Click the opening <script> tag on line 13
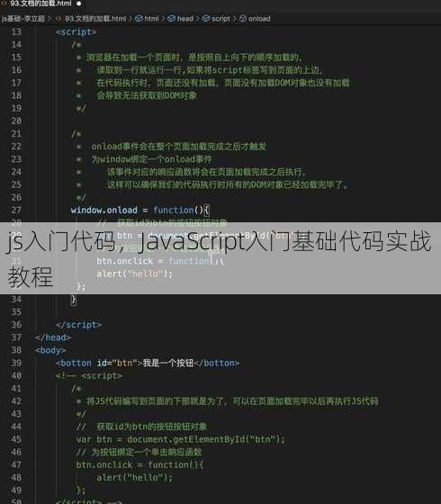The image size is (441, 504). coord(76,32)
